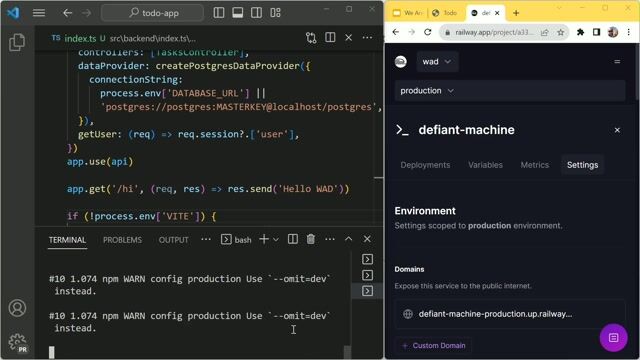
Task: Split the terminal
Action: (293, 239)
